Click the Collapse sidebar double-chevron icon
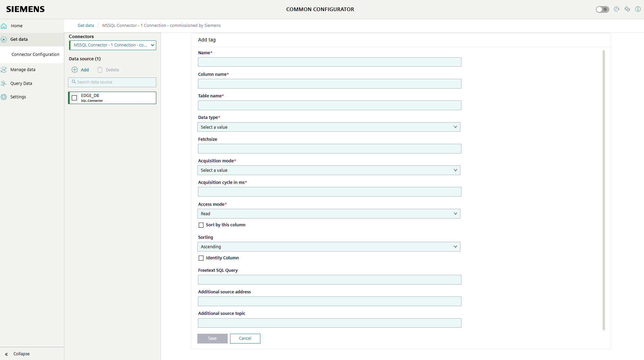644x360 pixels. coord(6,354)
